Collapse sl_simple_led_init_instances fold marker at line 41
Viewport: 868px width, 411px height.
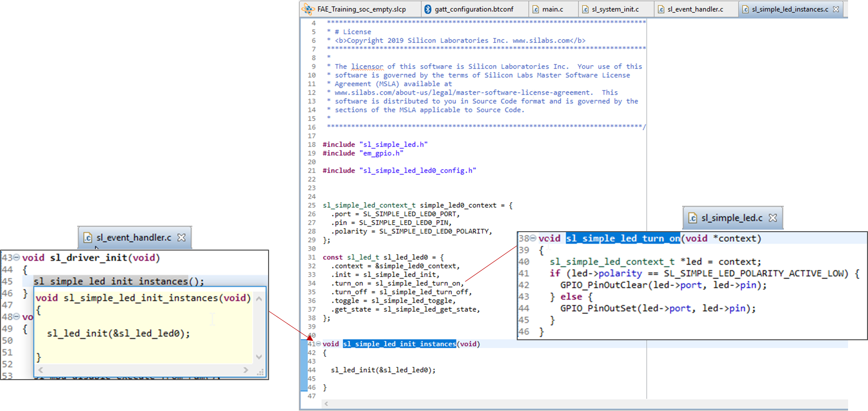(318, 344)
